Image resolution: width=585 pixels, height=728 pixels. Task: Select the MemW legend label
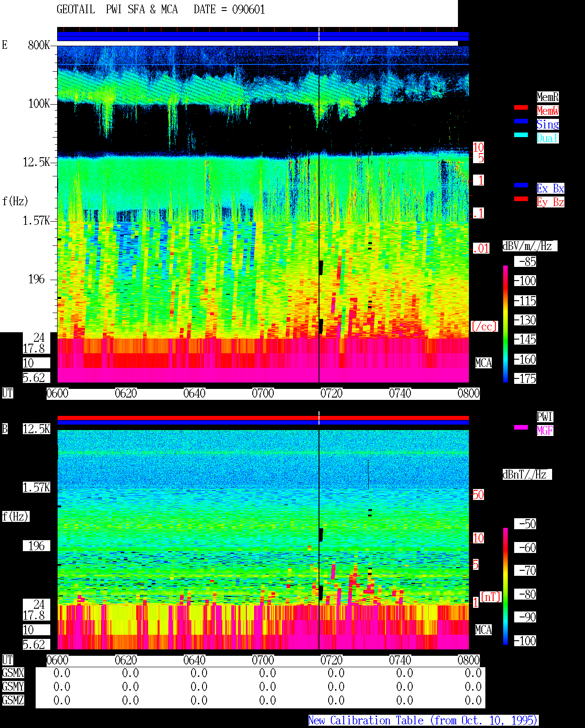[x=548, y=111]
